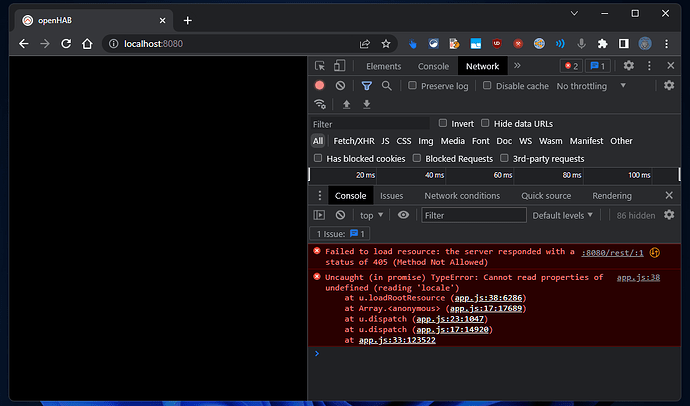Select the inspect element picker tool
This screenshot has width=690, height=406.
click(320, 66)
